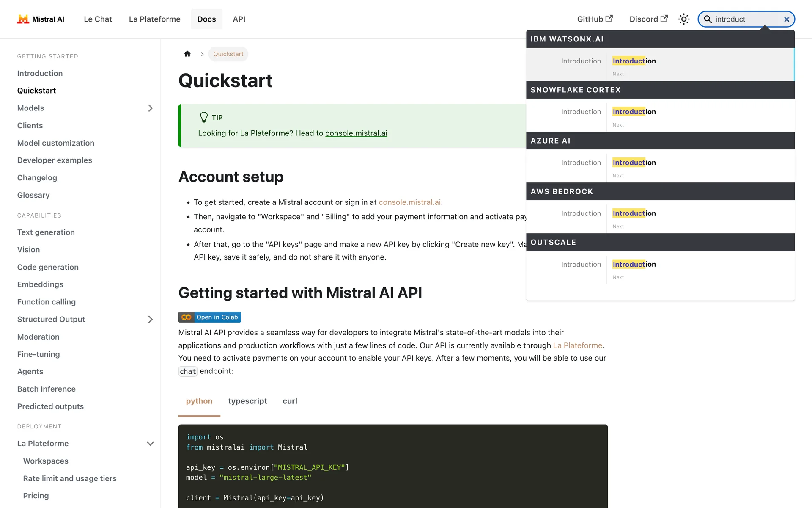This screenshot has height=508, width=812.
Task: Open the API nav item
Action: (x=239, y=19)
